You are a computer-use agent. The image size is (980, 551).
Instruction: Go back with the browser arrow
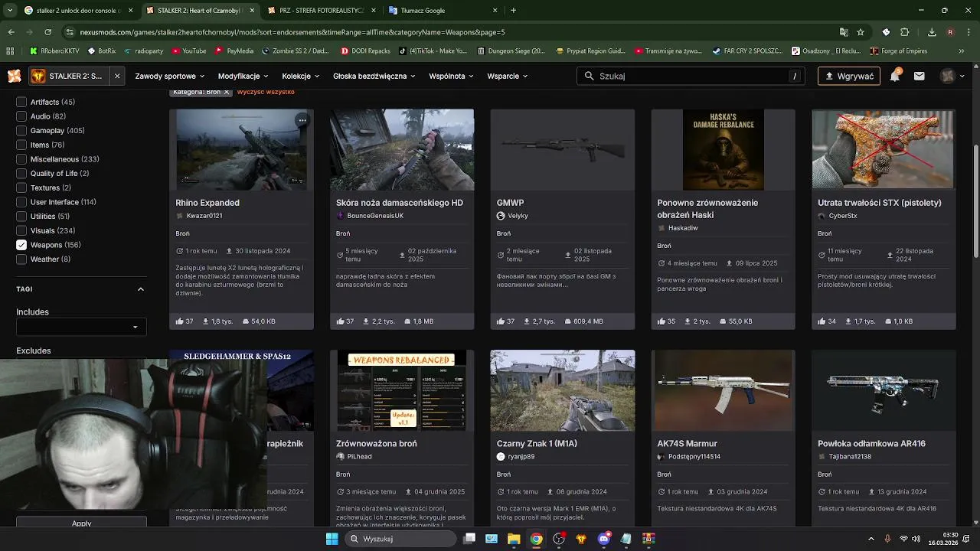(11, 32)
